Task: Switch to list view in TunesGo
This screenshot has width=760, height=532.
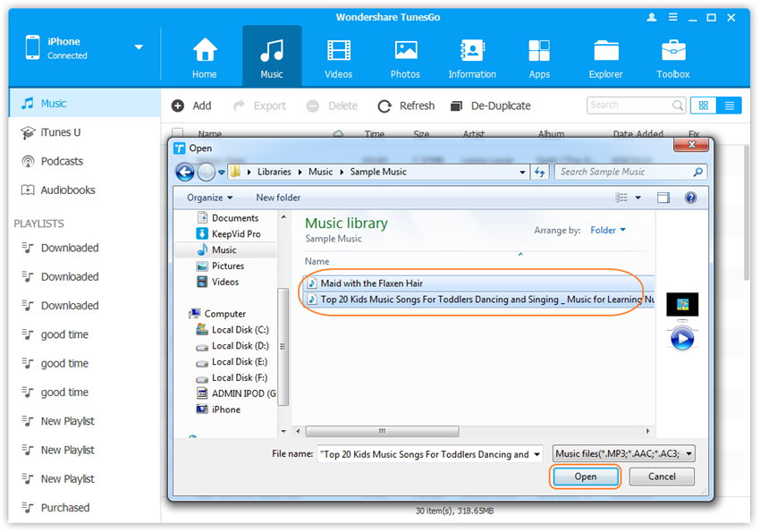Action: click(x=730, y=106)
